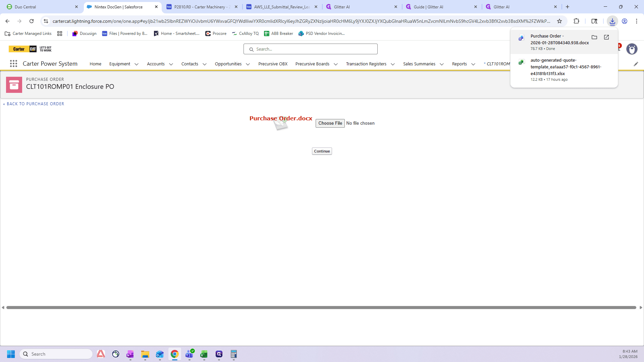The height and width of the screenshot is (362, 644).
Task: Open the Chrome extensions puzzle icon
Action: [x=576, y=21]
